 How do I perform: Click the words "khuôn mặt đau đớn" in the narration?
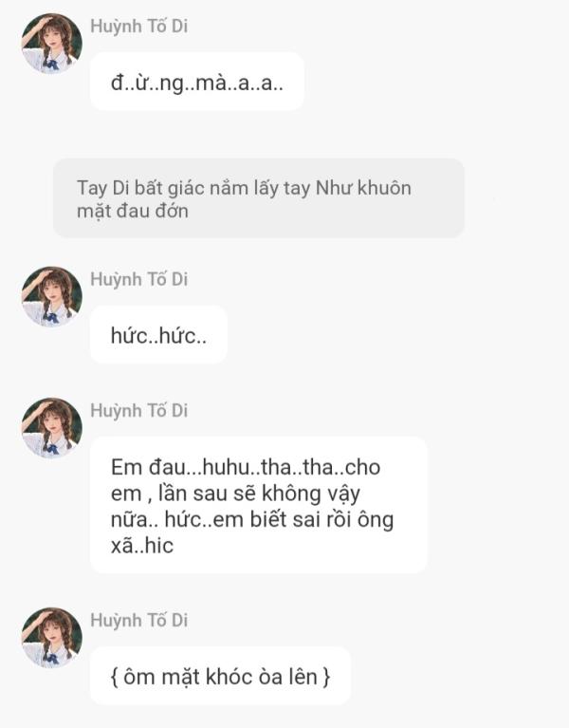click(245, 199)
